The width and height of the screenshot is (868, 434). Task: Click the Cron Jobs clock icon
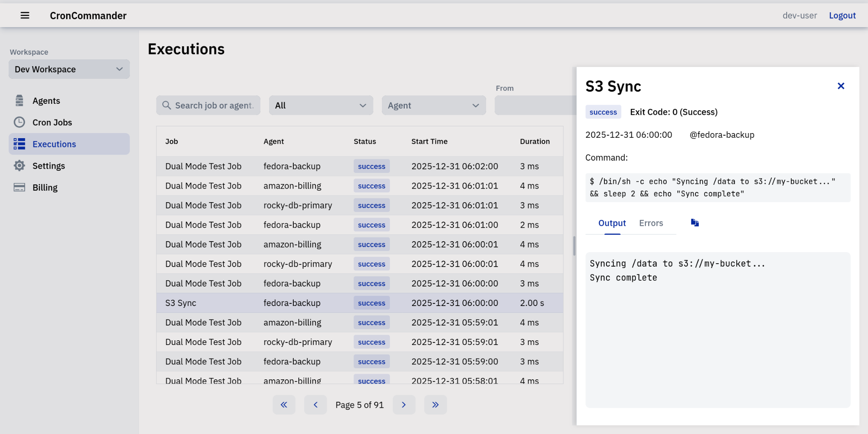pos(19,122)
